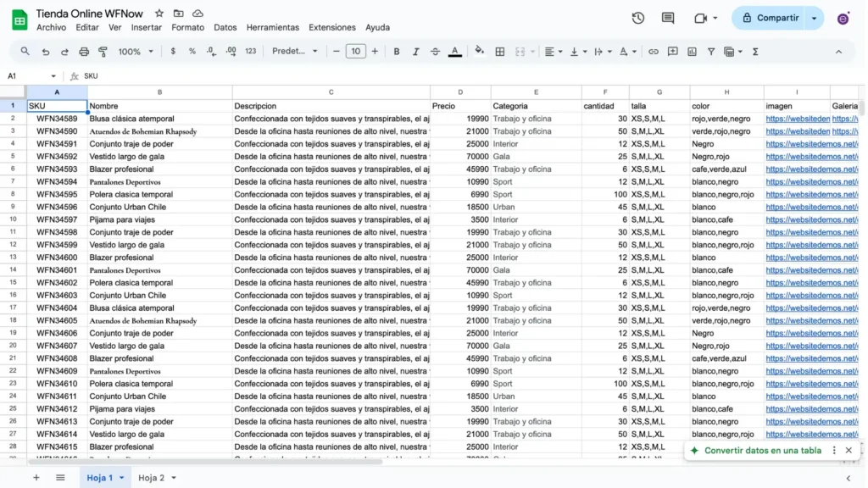Open the Datos menu

coord(225,27)
